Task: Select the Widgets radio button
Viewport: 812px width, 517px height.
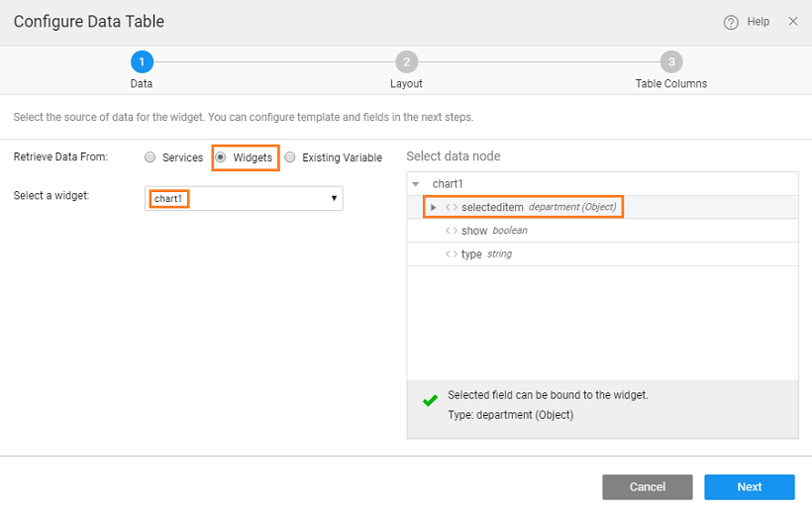Action: 221,157
